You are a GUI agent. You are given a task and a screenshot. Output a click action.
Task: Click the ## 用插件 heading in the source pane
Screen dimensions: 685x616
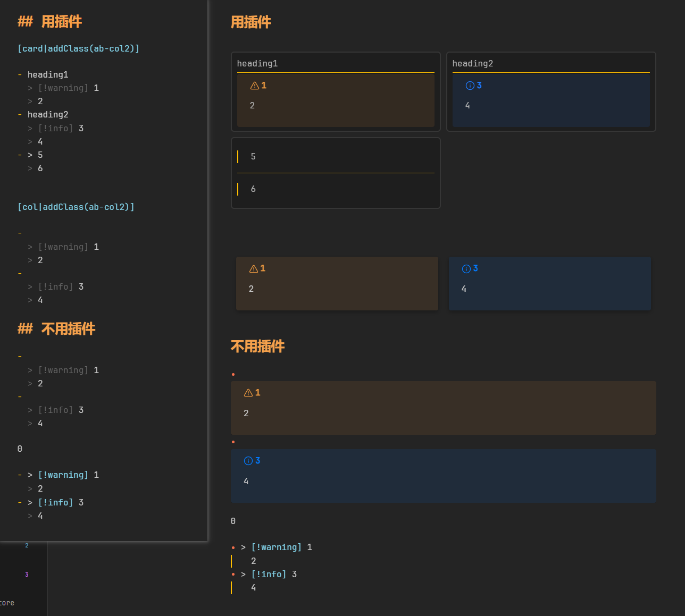(50, 22)
